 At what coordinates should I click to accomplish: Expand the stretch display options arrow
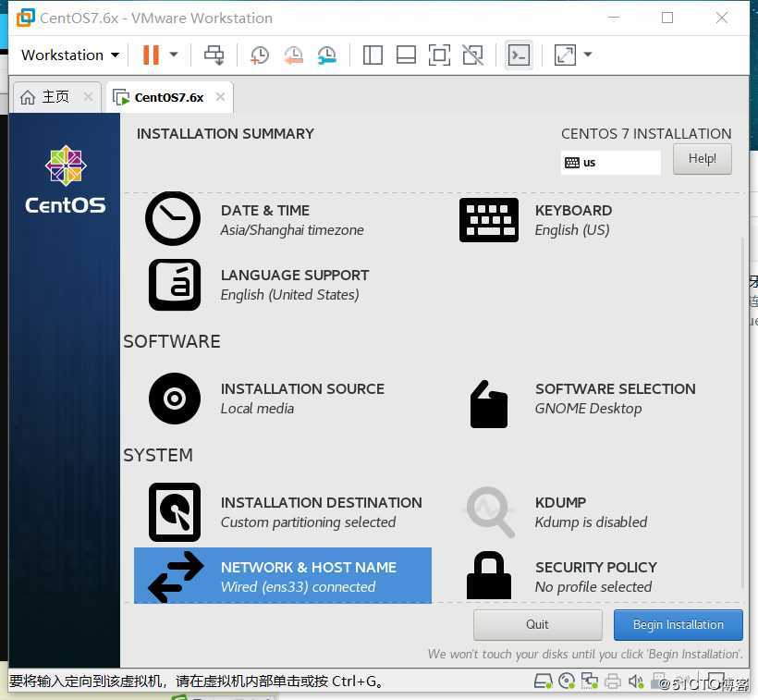pyautogui.click(x=588, y=55)
